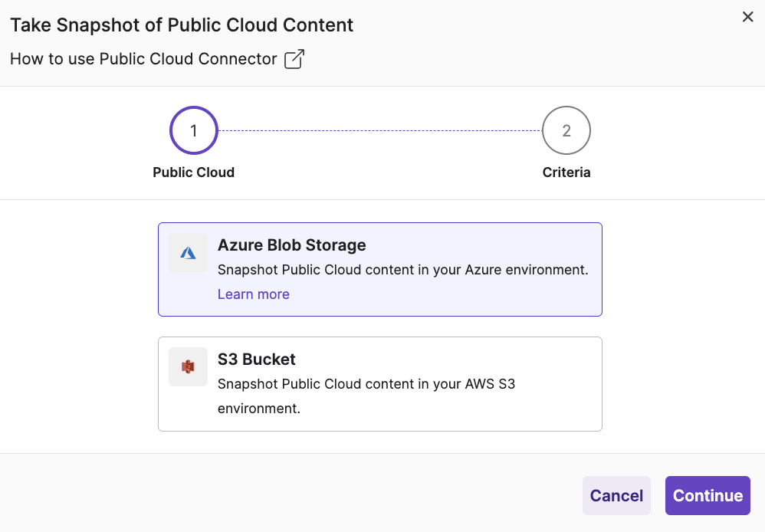The image size is (765, 532).
Task: Click the AWS S3 bucket icon
Action: pos(188,366)
